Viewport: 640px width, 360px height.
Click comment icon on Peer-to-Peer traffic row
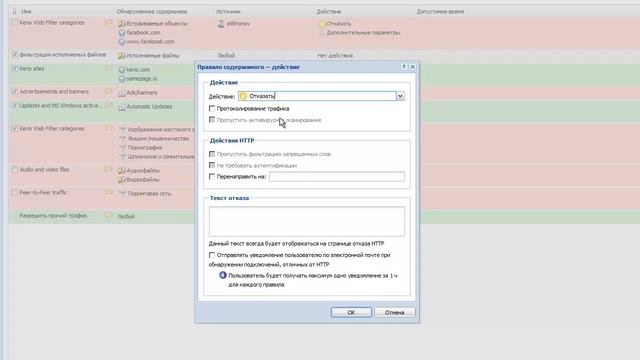tap(109, 193)
